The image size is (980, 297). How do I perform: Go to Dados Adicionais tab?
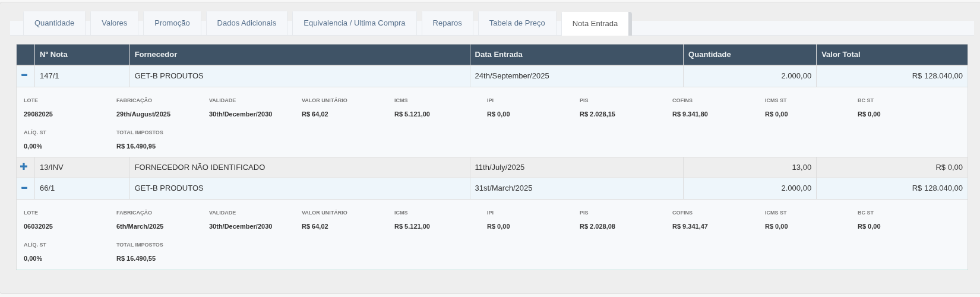pos(246,23)
